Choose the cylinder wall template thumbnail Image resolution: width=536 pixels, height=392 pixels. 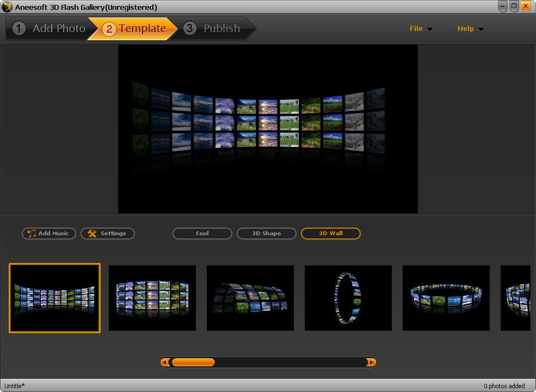152,298
